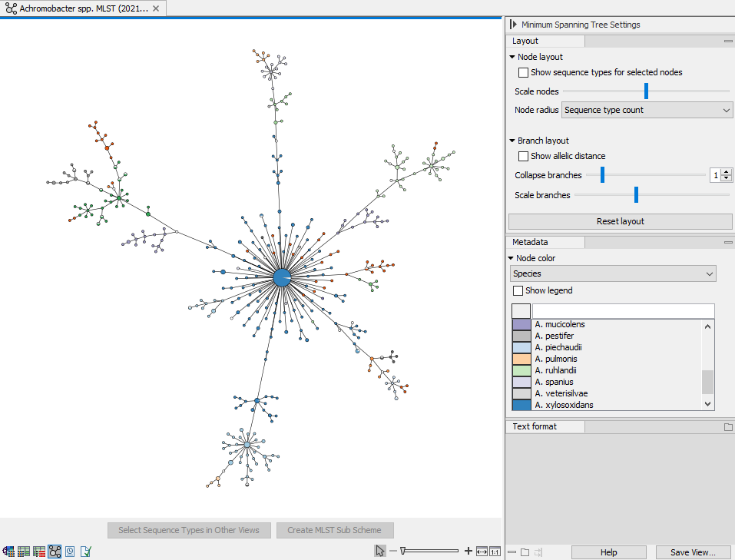Click the A. xylosoxidans color swatch
The width and height of the screenshot is (735, 560).
[x=521, y=405]
